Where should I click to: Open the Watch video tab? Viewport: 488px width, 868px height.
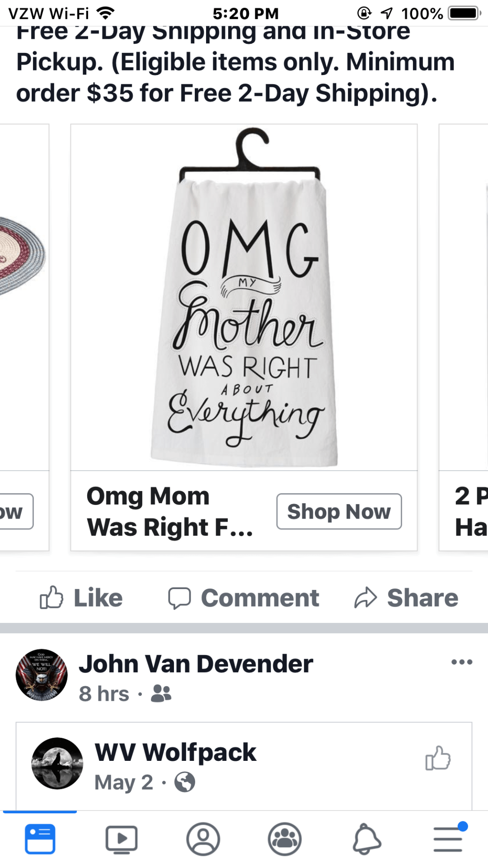[122, 839]
